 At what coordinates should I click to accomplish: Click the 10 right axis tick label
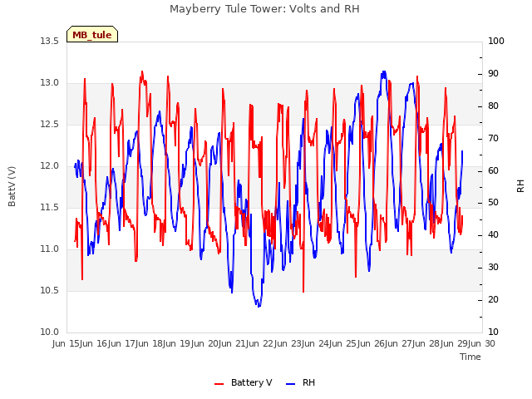(493, 332)
